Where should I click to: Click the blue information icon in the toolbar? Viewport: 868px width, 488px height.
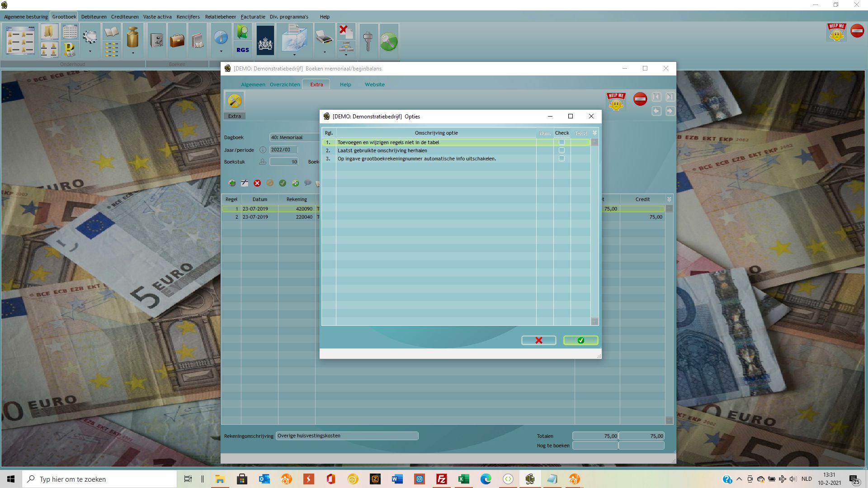(x=221, y=37)
